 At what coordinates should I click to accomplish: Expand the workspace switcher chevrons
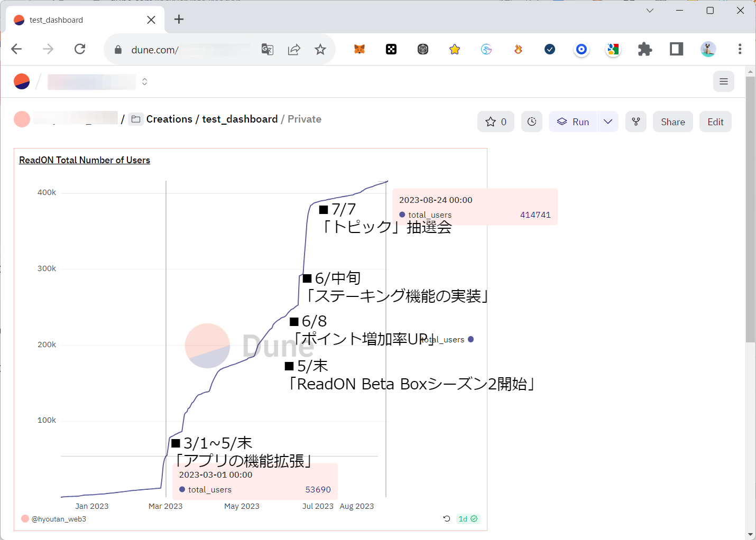[144, 81]
